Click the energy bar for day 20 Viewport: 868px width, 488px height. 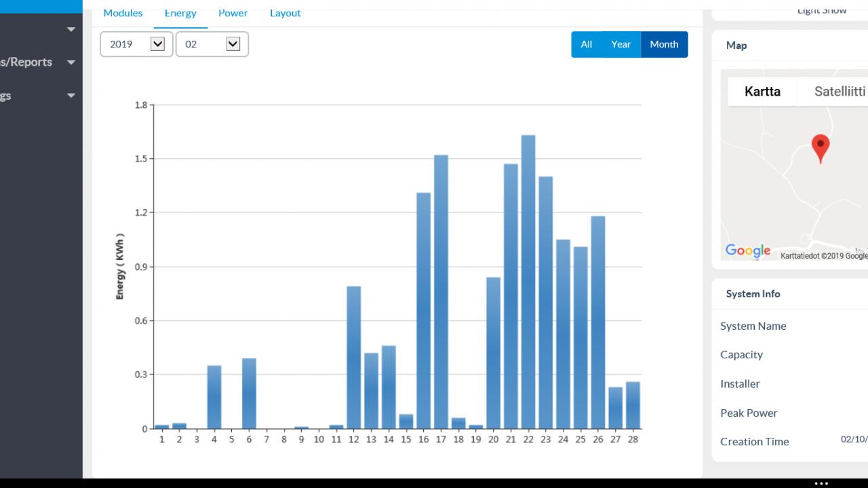[x=494, y=353]
